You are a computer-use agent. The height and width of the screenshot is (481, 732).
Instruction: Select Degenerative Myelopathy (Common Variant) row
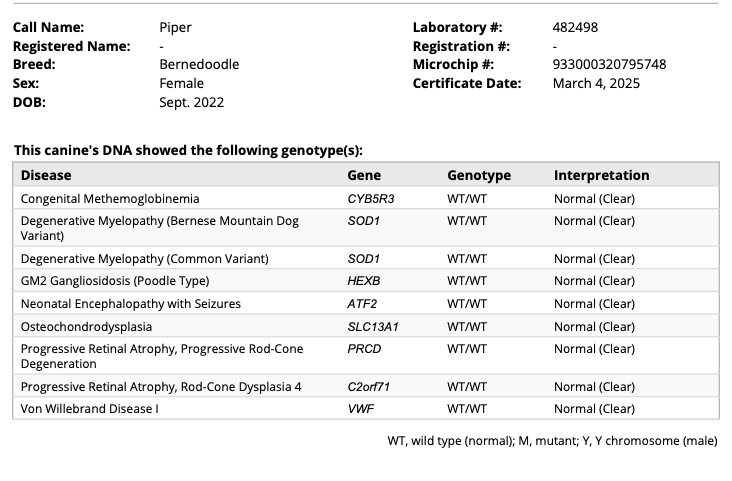coord(144,259)
